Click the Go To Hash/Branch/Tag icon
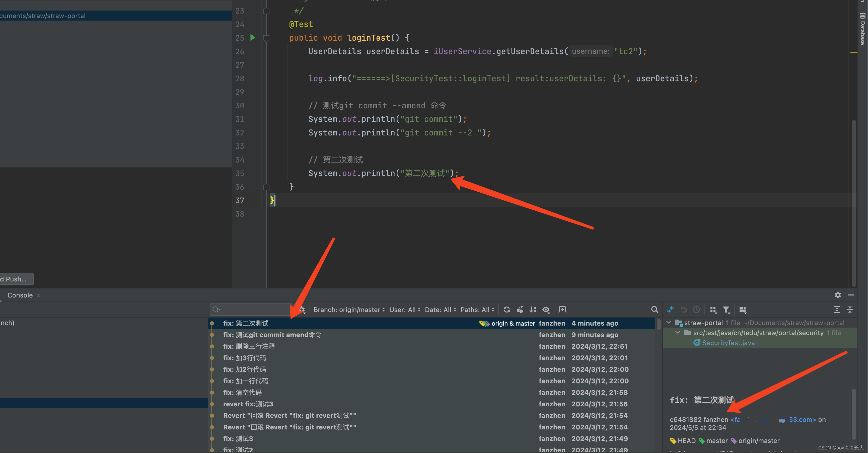 point(562,310)
